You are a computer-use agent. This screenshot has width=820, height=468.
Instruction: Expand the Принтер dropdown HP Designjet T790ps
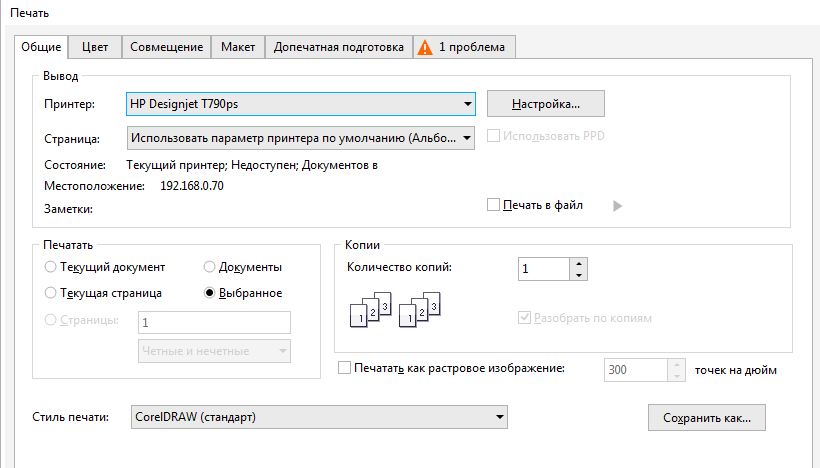coord(301,104)
